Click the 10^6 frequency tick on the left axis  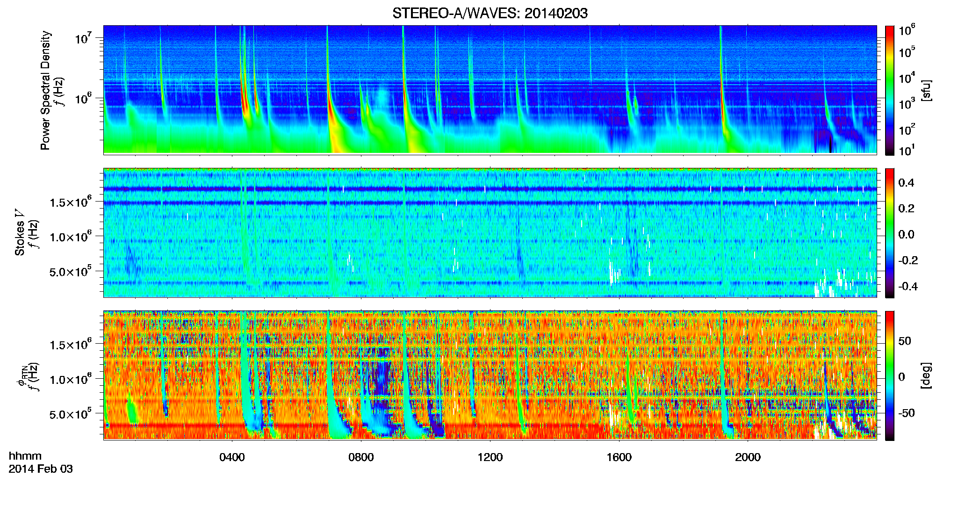pos(84,98)
